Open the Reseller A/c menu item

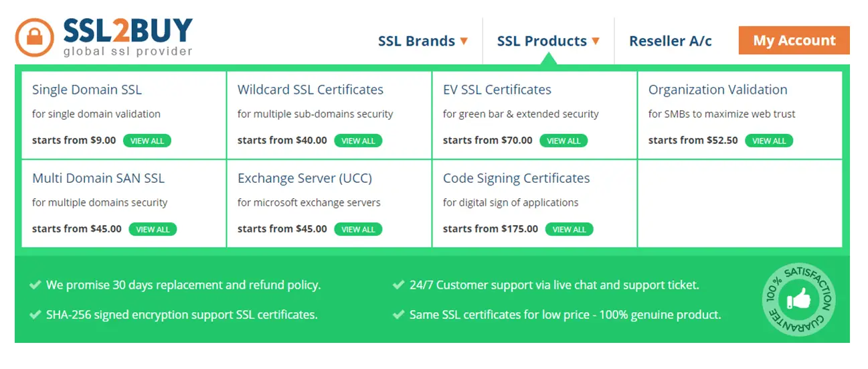pos(671,41)
